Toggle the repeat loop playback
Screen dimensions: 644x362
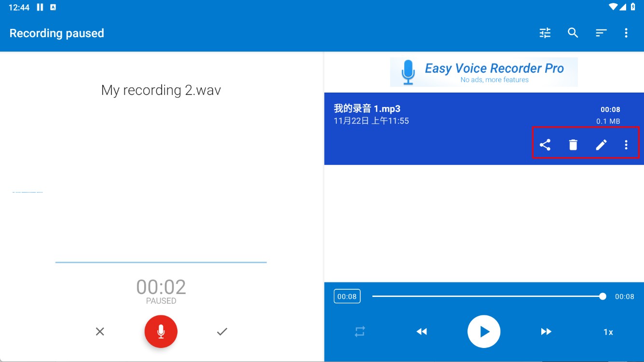[x=360, y=332]
